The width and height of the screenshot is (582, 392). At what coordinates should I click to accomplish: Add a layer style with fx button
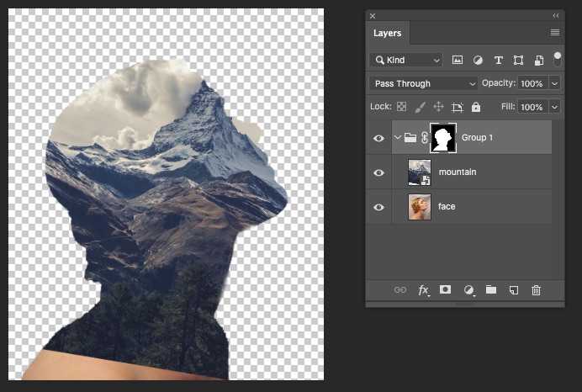(423, 290)
